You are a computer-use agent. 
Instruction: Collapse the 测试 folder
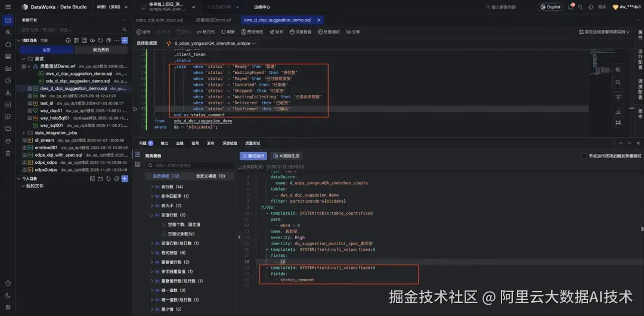pyautogui.click(x=24, y=59)
